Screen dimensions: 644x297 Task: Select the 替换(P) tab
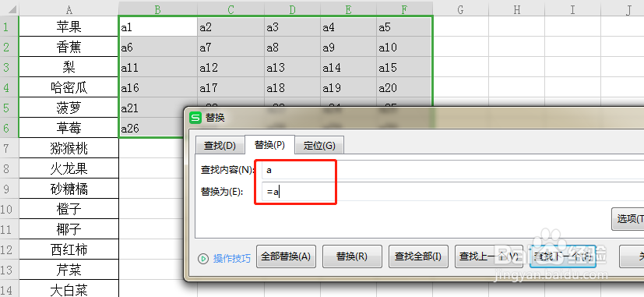pyautogui.click(x=269, y=145)
